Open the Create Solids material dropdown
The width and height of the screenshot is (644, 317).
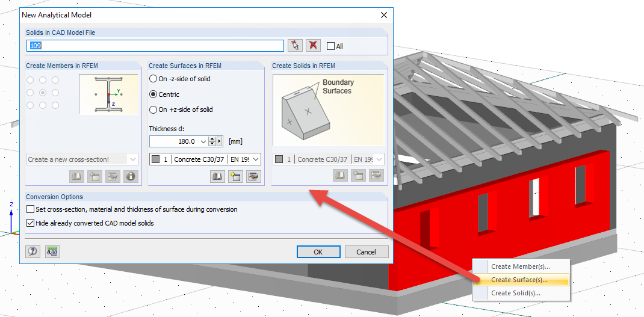379,159
